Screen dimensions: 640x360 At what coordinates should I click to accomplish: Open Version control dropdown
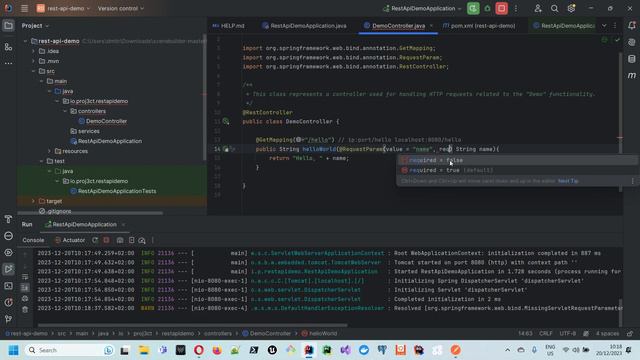point(121,8)
